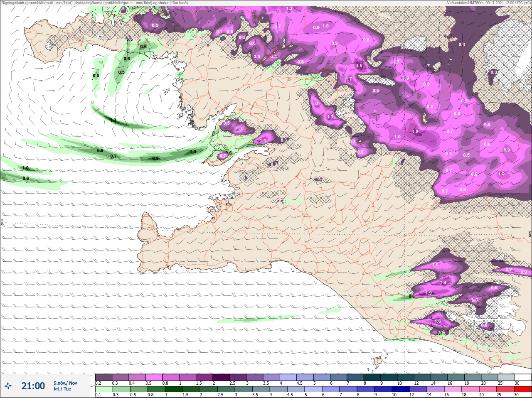Click the Veðurstofan logo icon beside 21:00

tap(9, 386)
